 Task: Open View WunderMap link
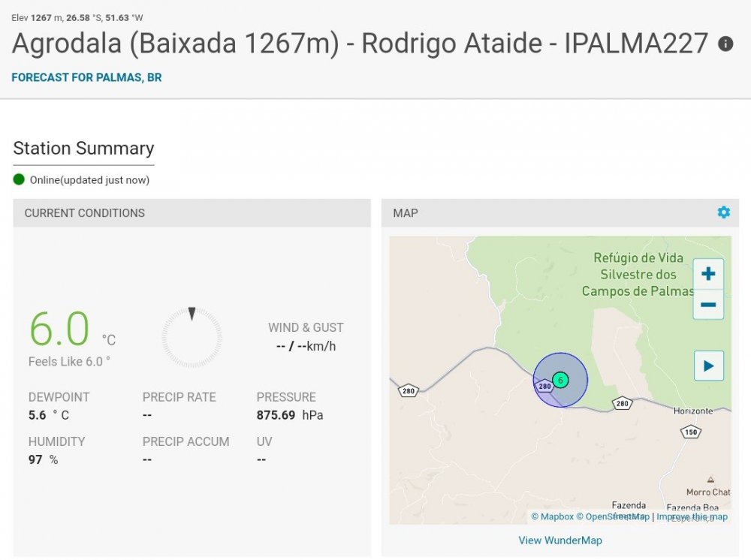(560, 540)
